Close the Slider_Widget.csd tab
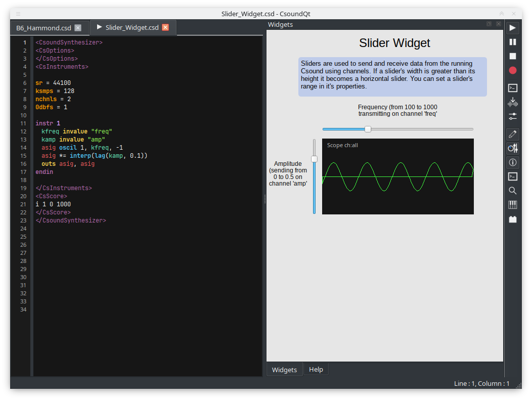Viewport: 532px width, 401px height. point(165,27)
